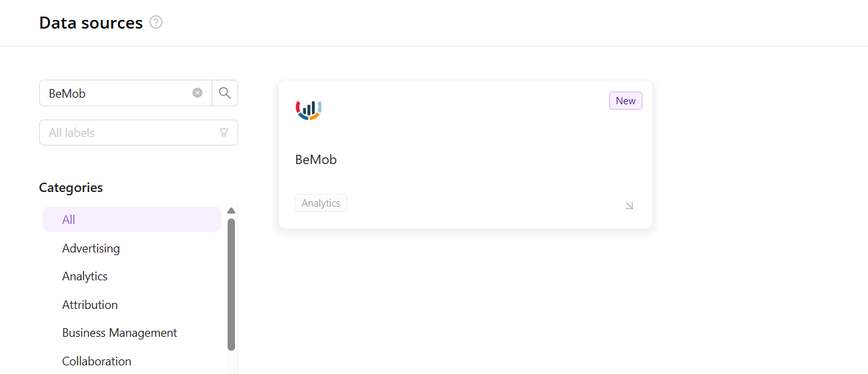Select the Advertising category
Image resolution: width=868 pixels, height=374 pixels.
91,248
